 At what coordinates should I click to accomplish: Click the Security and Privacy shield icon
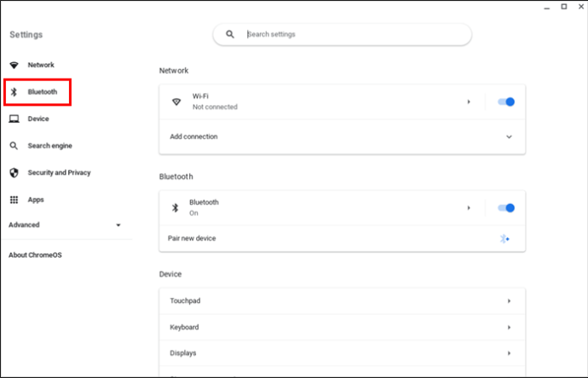coord(14,172)
